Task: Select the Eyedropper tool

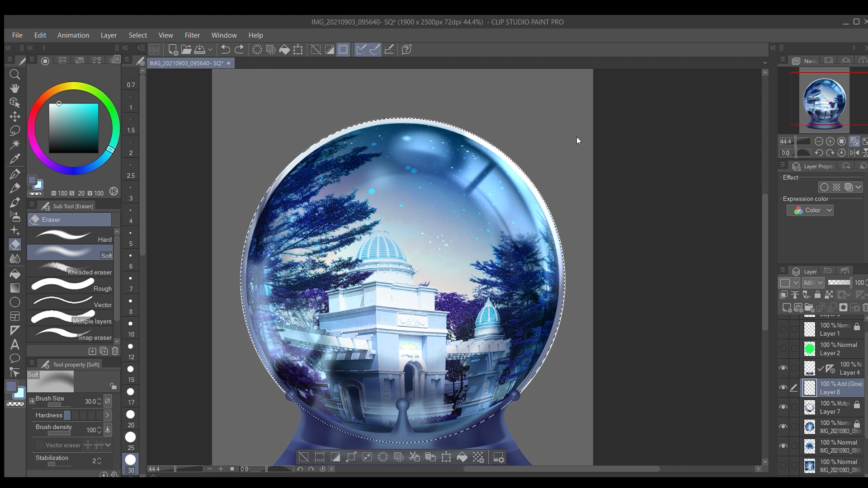Action: (15, 159)
